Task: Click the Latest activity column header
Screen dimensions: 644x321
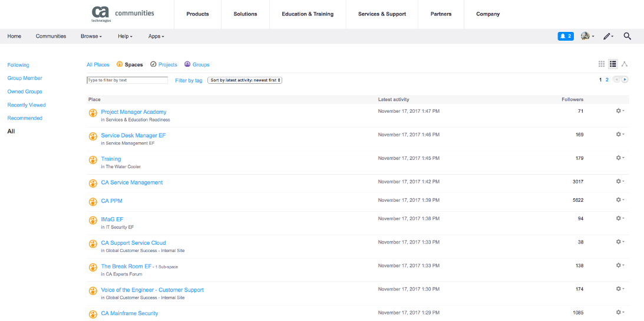Action: coord(394,100)
